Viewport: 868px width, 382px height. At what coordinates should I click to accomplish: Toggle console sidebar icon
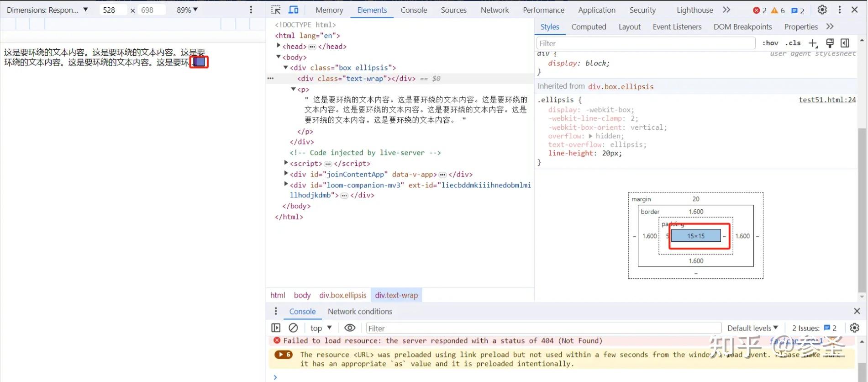tap(276, 328)
